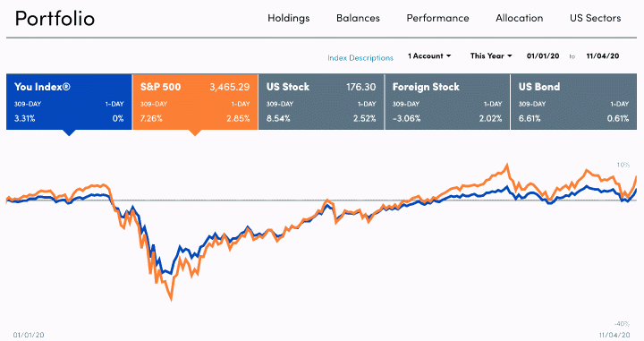
Task: Click the orange line's lowest point on chart
Action: (171, 299)
